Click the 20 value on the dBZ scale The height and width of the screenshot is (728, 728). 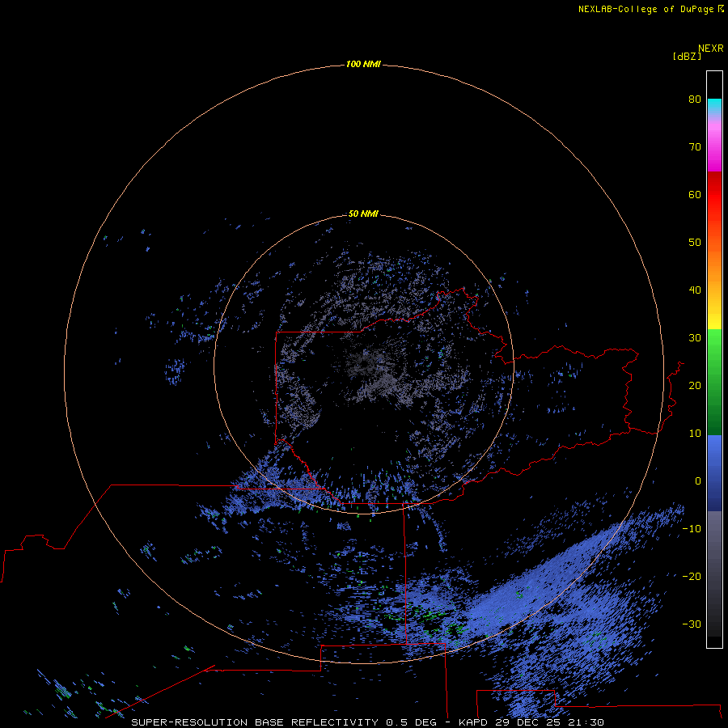click(x=695, y=385)
